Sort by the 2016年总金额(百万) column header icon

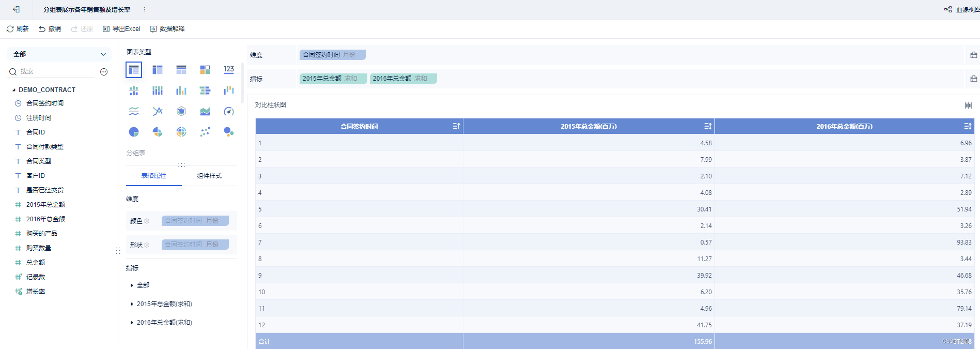pyautogui.click(x=968, y=126)
